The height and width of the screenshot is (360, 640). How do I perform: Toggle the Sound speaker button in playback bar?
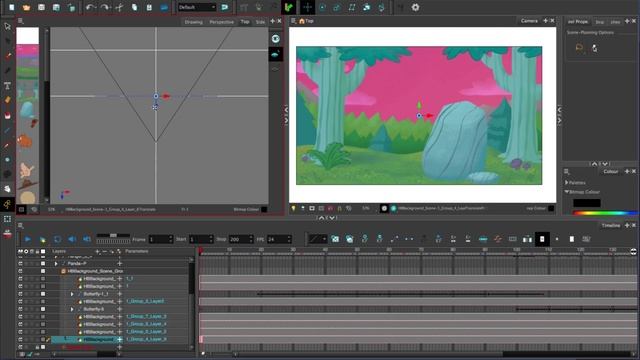pos(72,239)
